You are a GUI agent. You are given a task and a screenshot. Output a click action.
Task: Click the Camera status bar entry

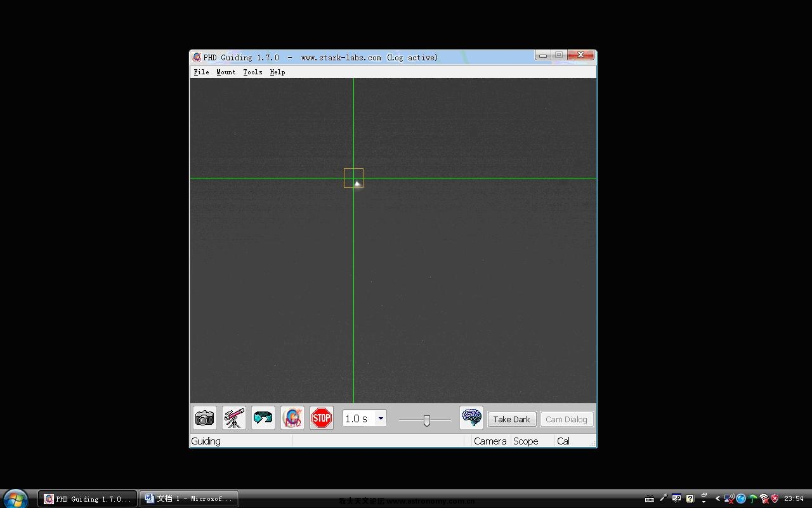(x=490, y=441)
